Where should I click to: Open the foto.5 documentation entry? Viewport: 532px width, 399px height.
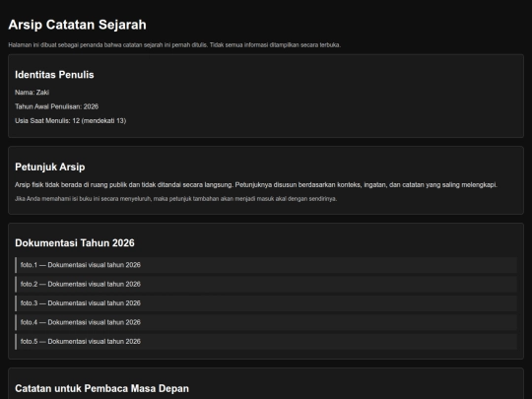tap(266, 342)
